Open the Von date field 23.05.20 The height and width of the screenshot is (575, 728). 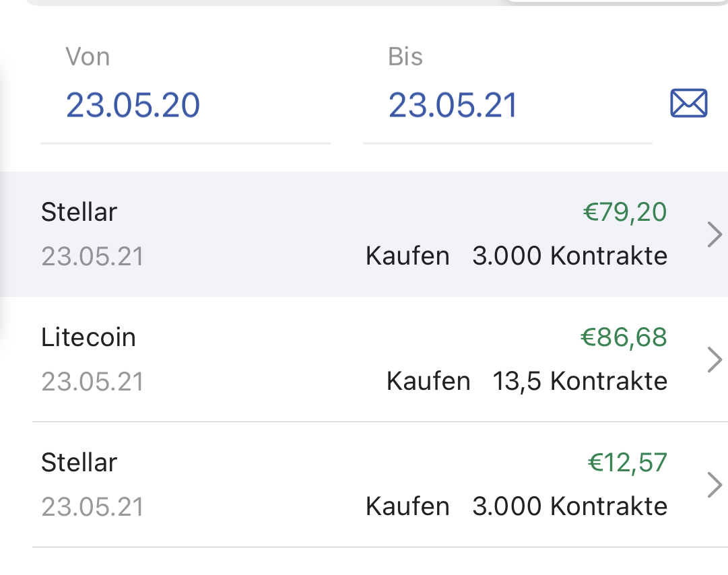pos(133,104)
